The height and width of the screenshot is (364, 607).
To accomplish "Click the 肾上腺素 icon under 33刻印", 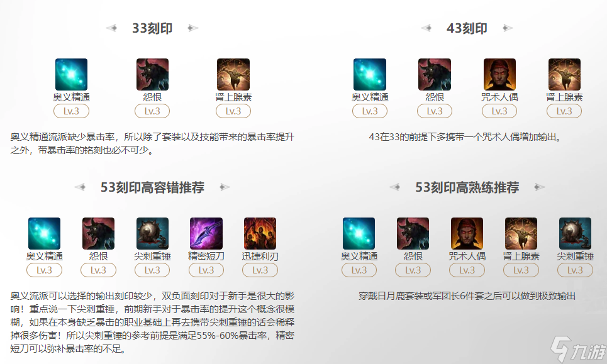I will click(x=233, y=74).
